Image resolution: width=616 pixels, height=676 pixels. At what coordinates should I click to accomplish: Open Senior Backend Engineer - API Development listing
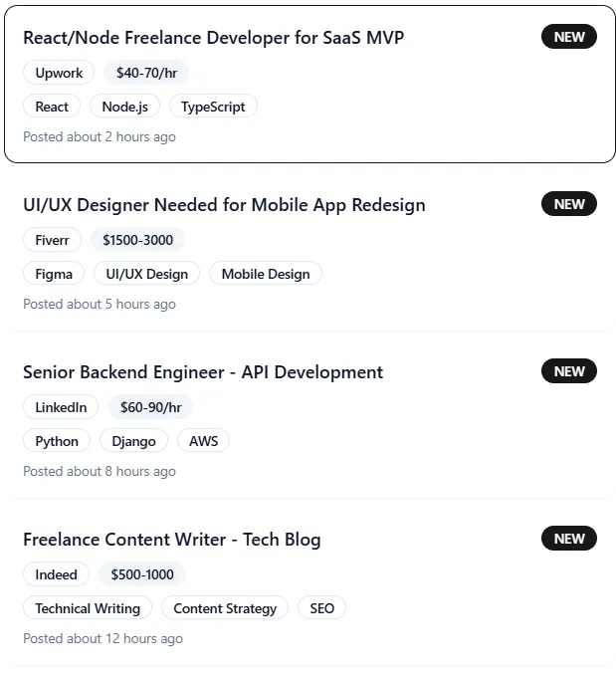point(203,372)
